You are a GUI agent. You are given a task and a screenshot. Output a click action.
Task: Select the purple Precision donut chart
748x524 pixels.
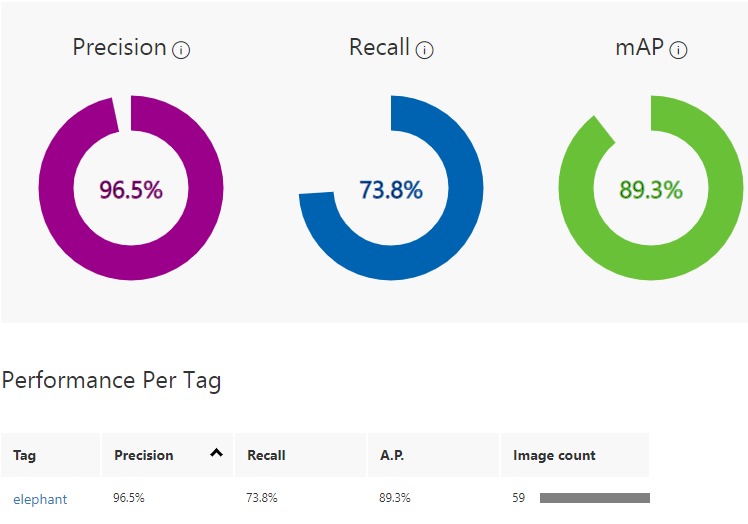coord(131,188)
